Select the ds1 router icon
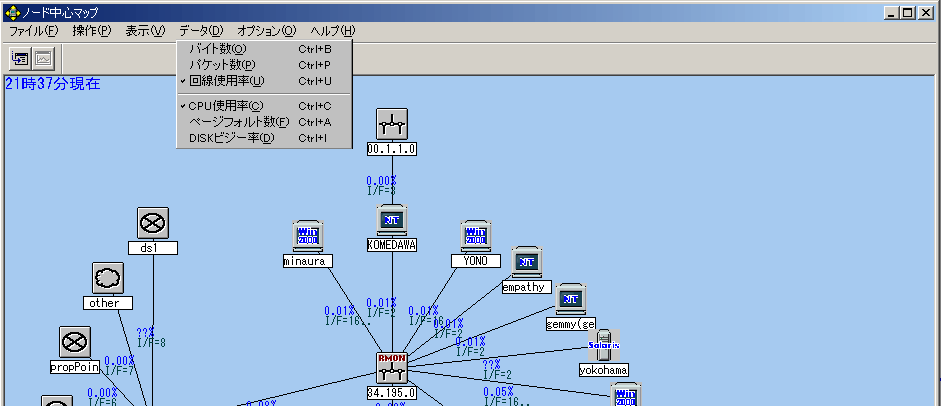This screenshot has width=941, height=406. (152, 223)
